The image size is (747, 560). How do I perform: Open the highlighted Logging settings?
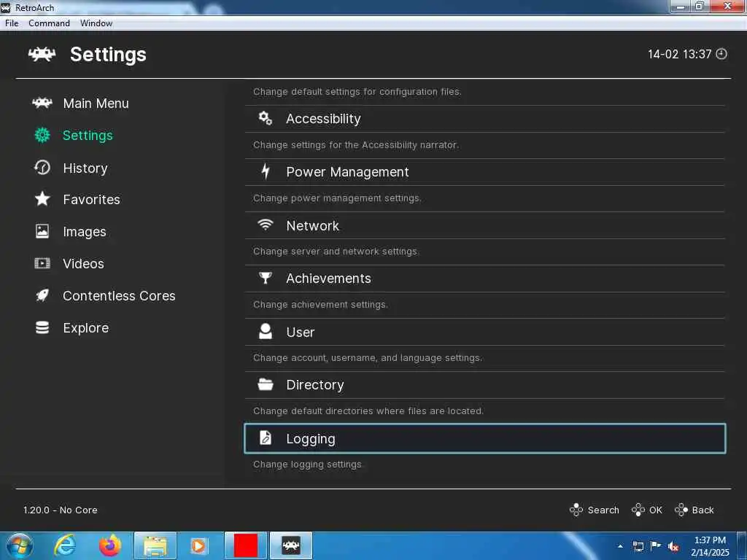click(x=485, y=438)
